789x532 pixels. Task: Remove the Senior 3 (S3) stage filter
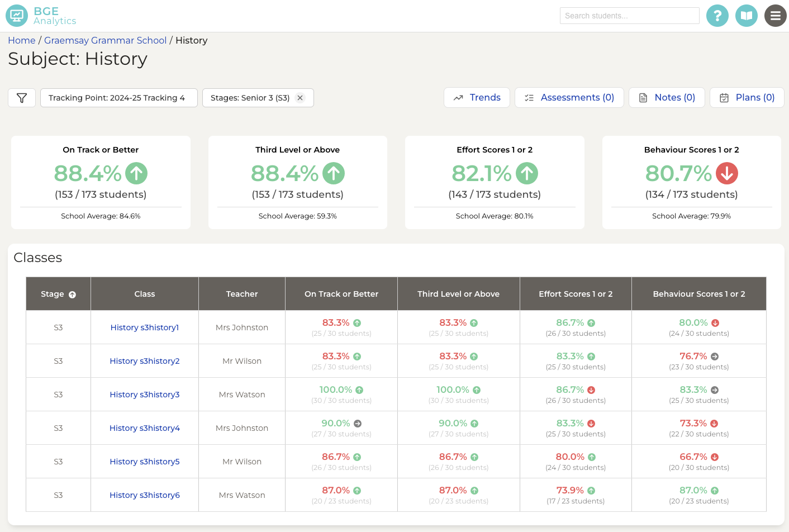(300, 97)
